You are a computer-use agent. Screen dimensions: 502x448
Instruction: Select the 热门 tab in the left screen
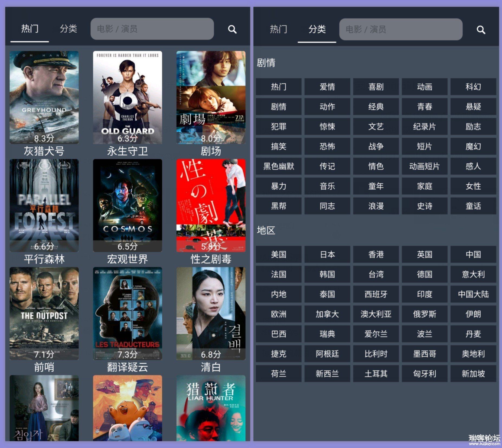(x=30, y=29)
